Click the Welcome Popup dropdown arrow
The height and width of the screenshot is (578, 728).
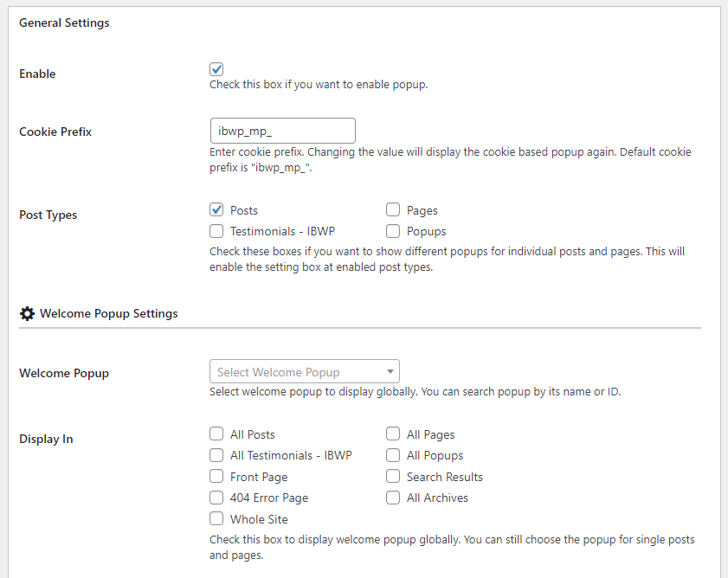click(390, 372)
